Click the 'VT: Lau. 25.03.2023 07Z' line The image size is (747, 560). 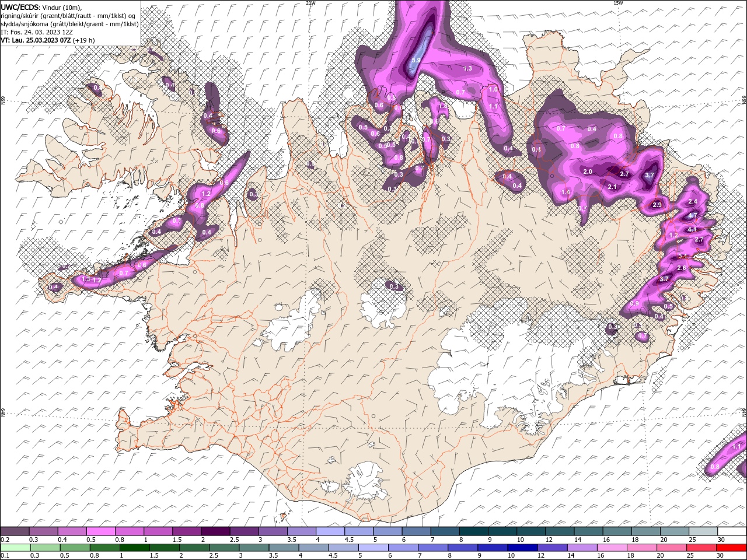coord(36,40)
